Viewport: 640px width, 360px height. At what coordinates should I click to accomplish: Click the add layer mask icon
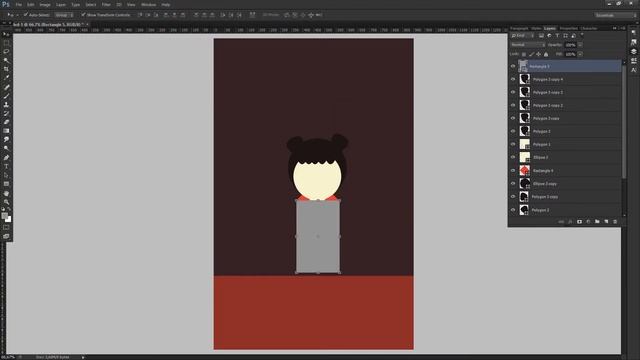click(x=579, y=222)
